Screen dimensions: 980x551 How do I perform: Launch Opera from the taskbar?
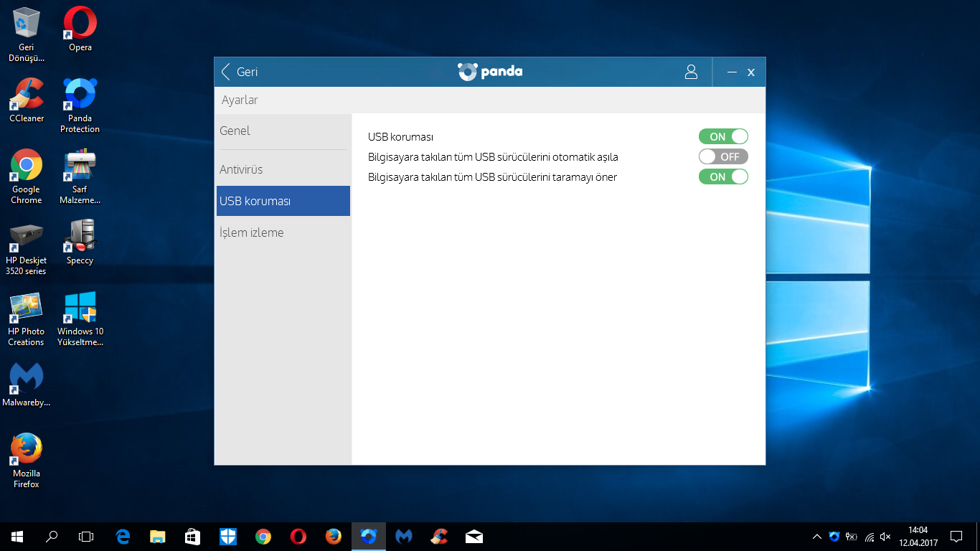point(298,537)
